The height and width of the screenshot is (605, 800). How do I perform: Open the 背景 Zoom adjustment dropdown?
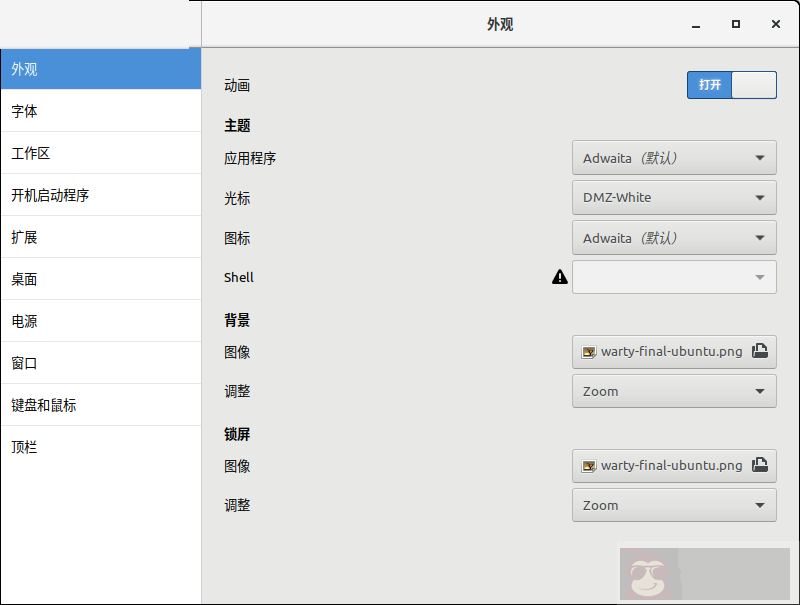(673, 391)
